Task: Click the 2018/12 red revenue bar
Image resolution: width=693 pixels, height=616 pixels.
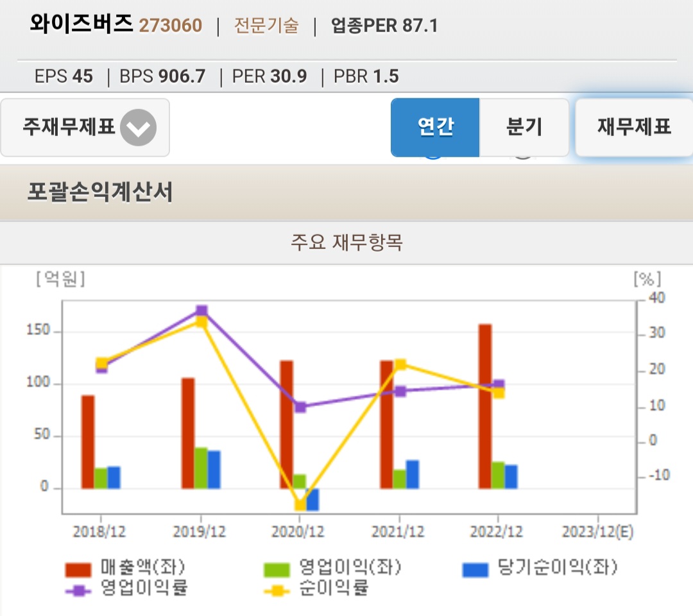Action: (x=88, y=442)
